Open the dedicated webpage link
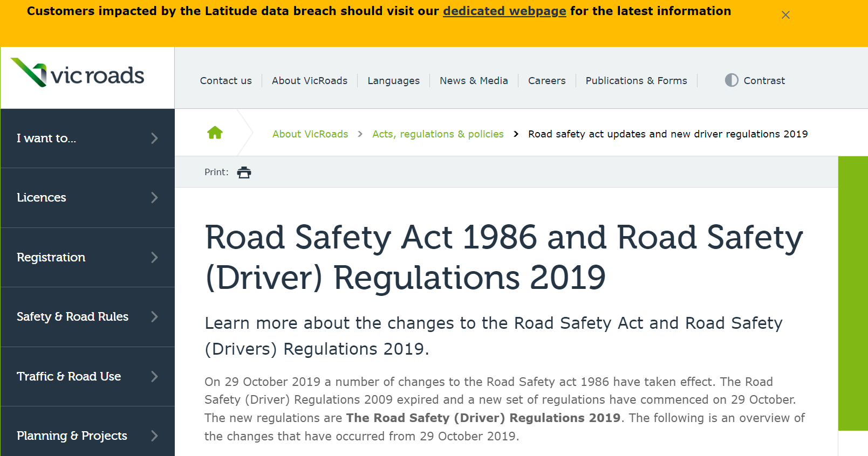The image size is (868, 456). [x=504, y=11]
